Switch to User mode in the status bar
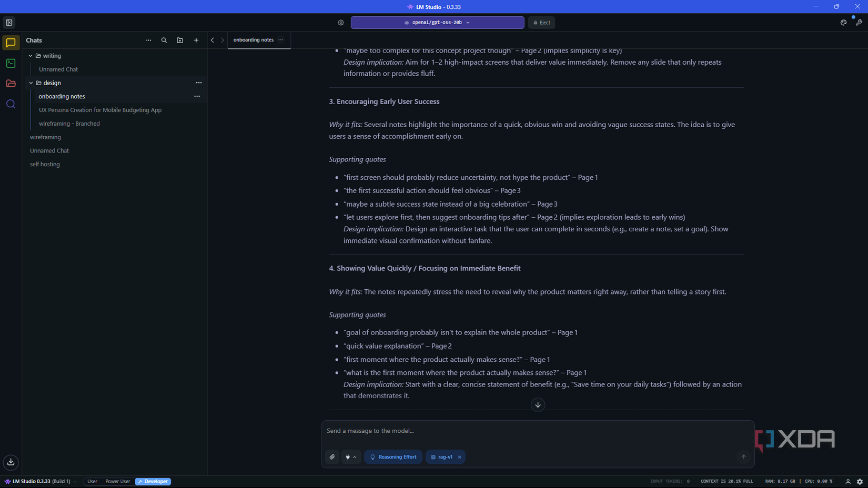 click(x=92, y=481)
